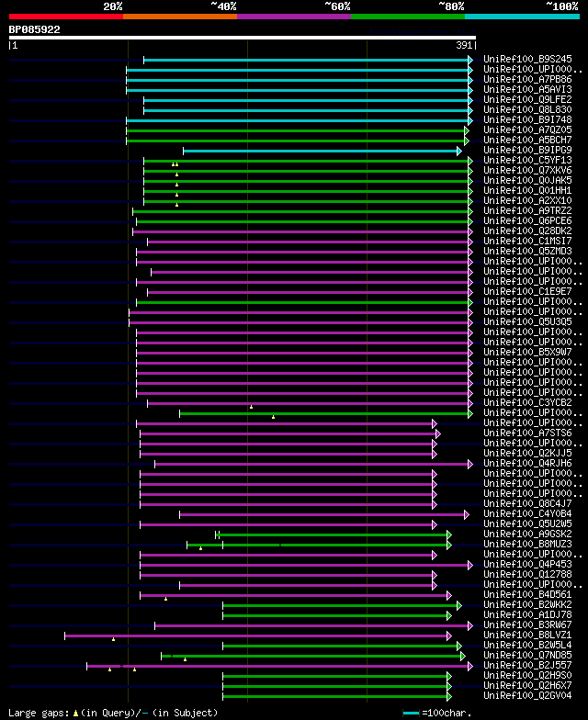The image size is (588, 720).
Task: Click the UniRef100_Q2H6X7 label
Action: [527, 685]
